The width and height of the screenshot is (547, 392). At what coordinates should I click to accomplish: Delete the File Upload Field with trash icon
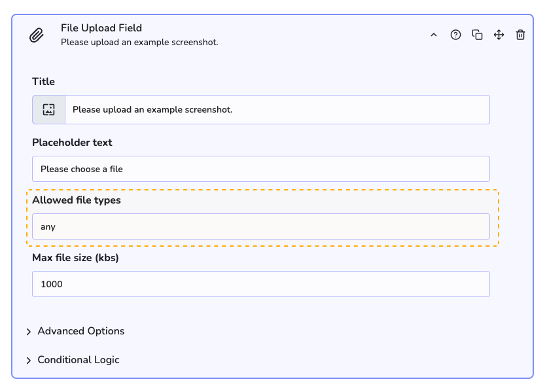point(520,35)
